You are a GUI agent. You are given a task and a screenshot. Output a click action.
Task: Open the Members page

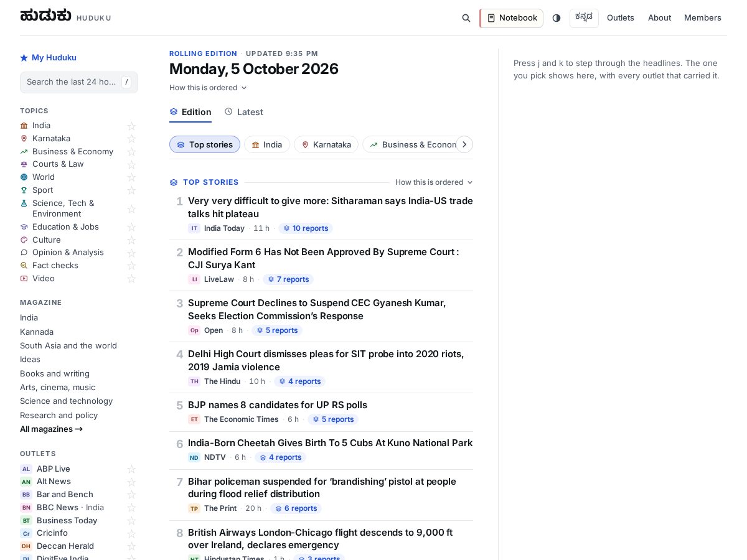(703, 18)
